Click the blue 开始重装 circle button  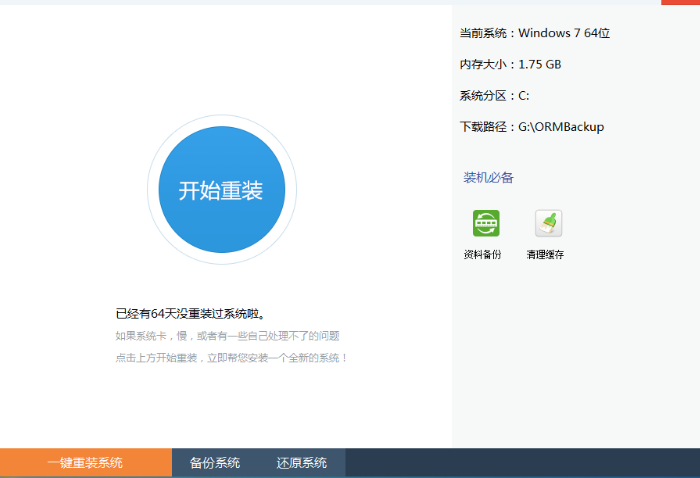[x=221, y=190]
